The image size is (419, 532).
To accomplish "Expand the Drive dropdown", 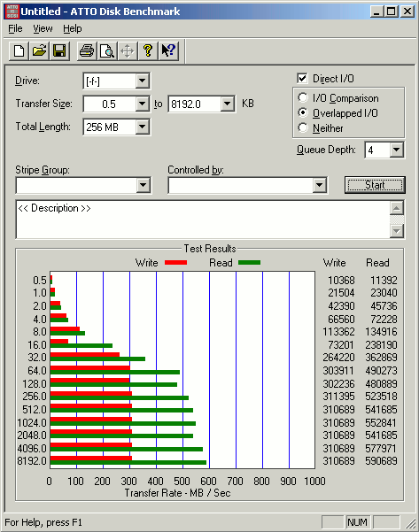I will pyautogui.click(x=143, y=81).
